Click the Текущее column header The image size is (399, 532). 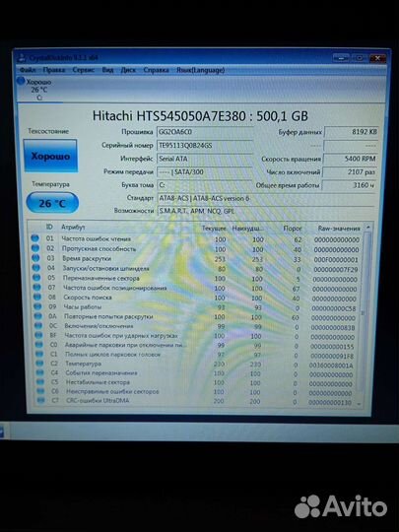pos(214,228)
